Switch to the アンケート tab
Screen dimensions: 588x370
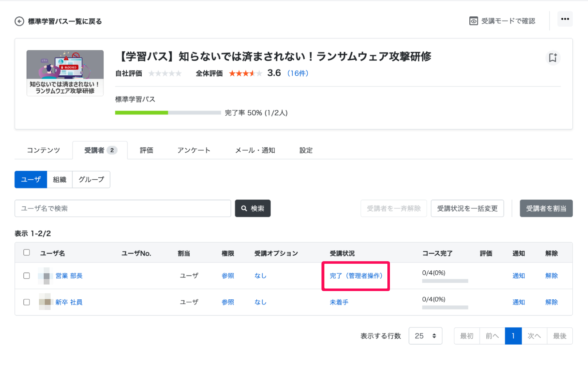(x=194, y=150)
